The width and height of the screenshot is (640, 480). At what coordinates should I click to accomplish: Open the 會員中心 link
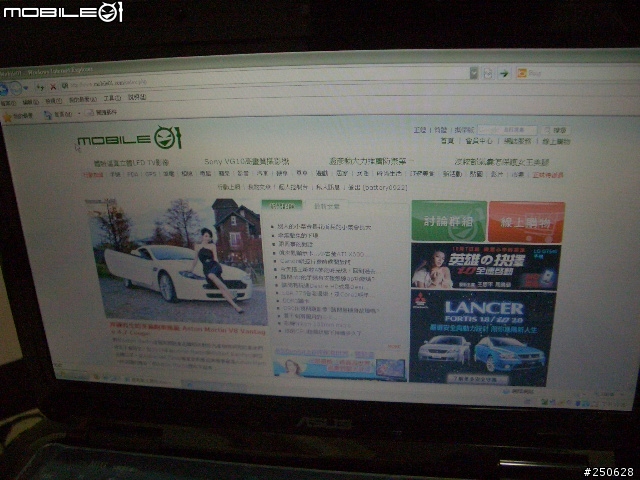[479, 141]
